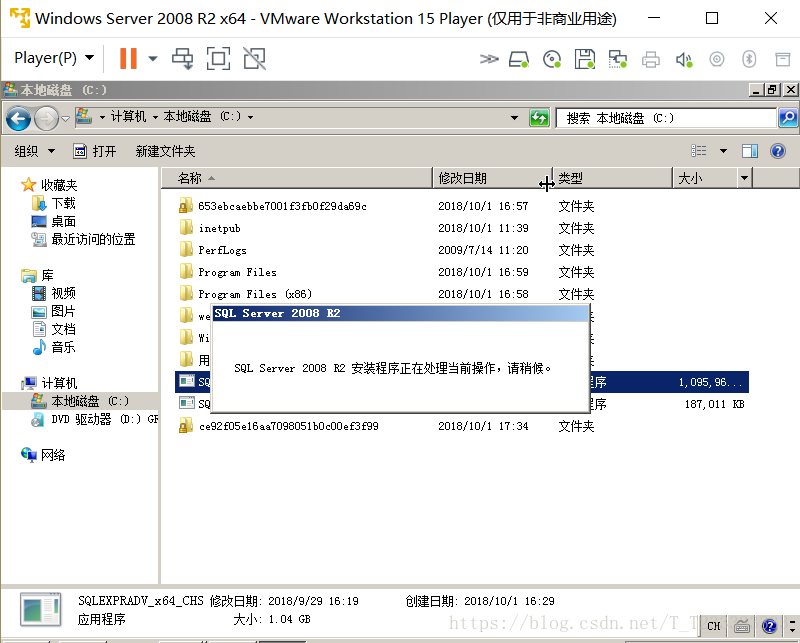Viewport: 800px width, 643px height.
Task: Select the Program Files folder
Action: (x=237, y=272)
